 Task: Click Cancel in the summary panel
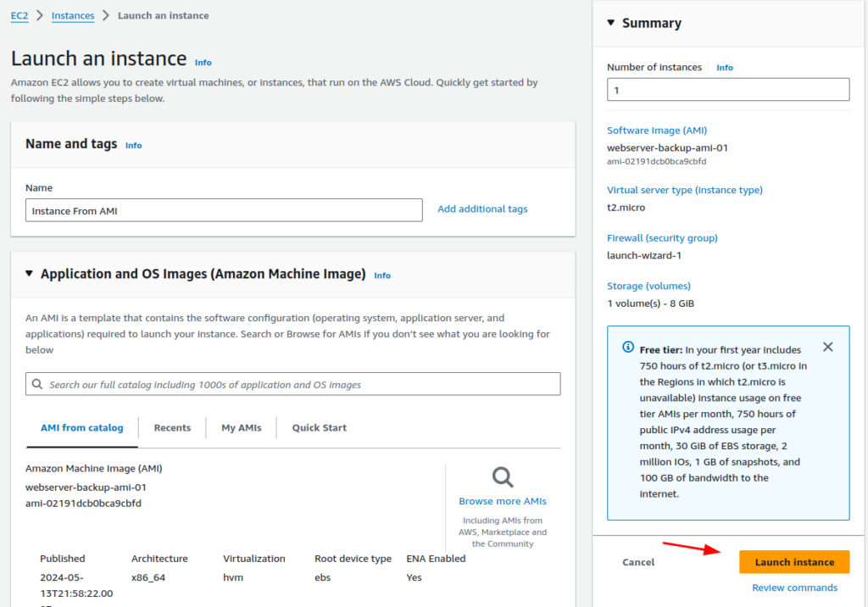coord(638,562)
